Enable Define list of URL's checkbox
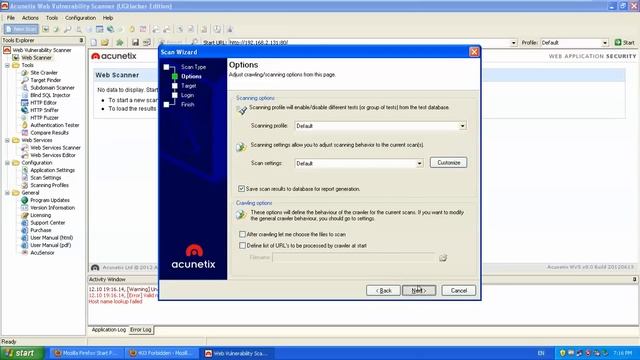640x360 pixels. pos(242,245)
